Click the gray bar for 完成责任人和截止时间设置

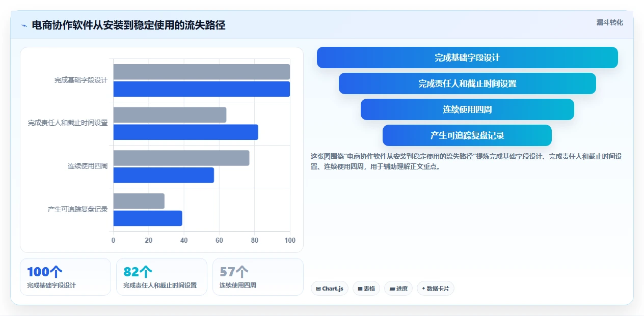(170, 115)
